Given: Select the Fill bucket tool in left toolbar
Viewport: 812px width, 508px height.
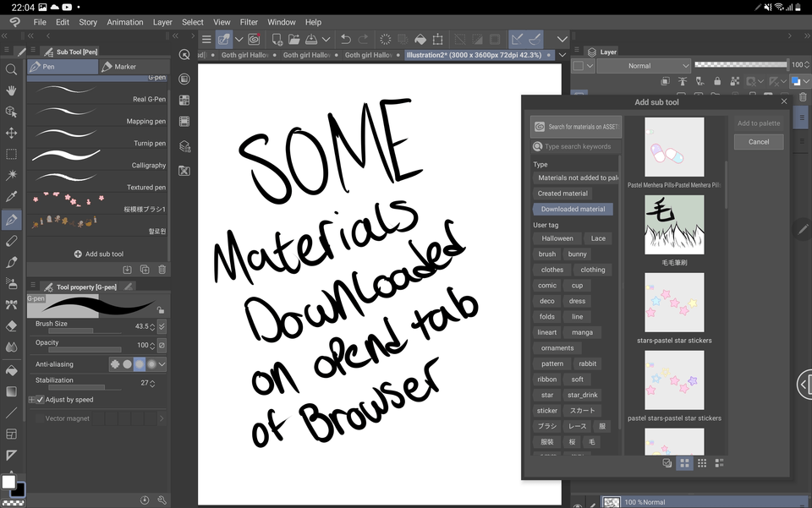Looking at the screenshot, I should (11, 370).
